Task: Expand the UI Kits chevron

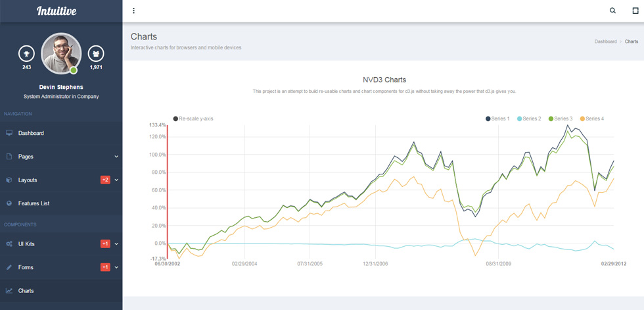Action: (116, 244)
